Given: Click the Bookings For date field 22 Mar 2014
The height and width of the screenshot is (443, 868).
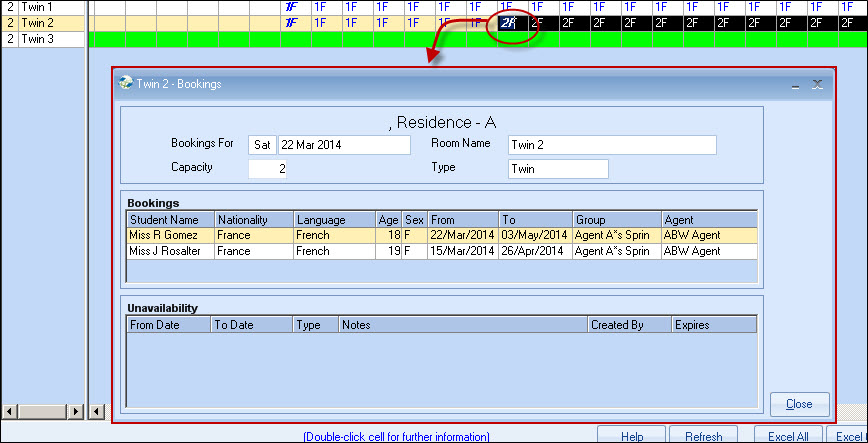Looking at the screenshot, I should point(343,145).
